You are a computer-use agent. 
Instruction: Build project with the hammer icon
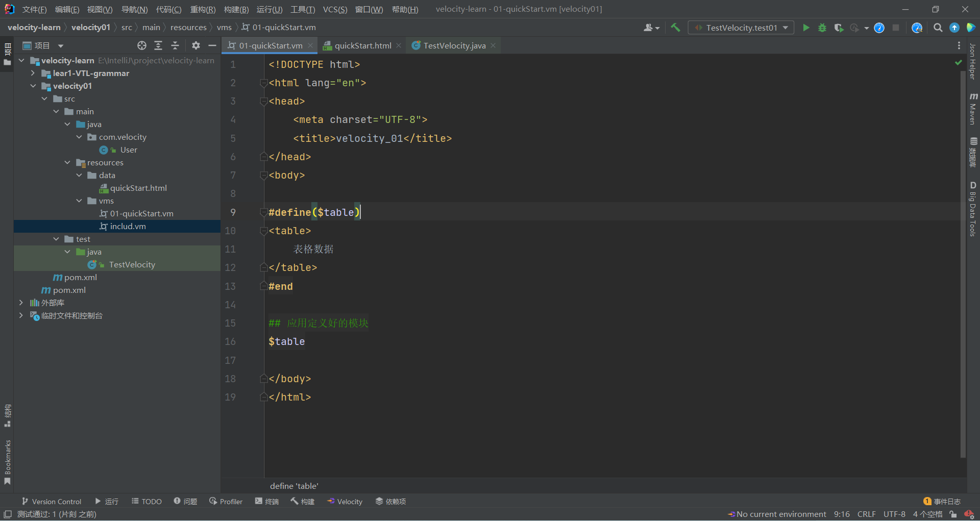675,28
